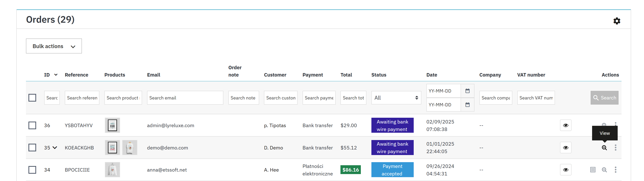Image resolution: width=644 pixels, height=181 pixels.
Task: Focus the Search product filter field
Action: [x=123, y=98]
